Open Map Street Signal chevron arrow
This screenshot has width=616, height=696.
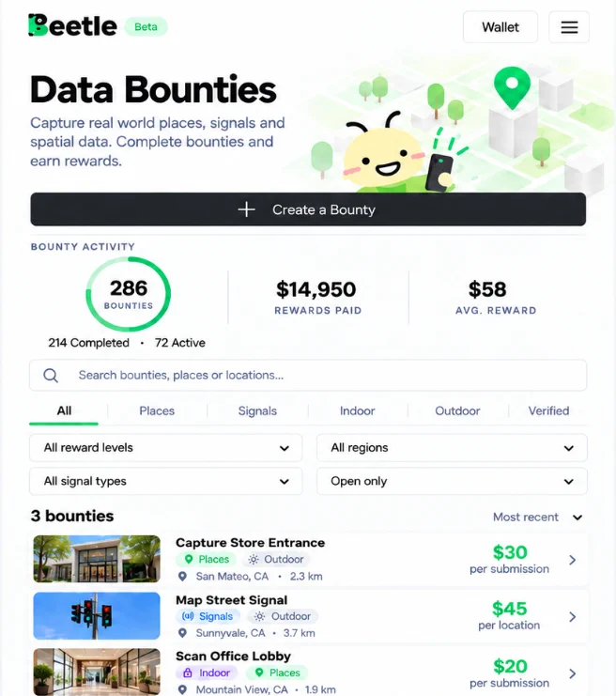(573, 616)
